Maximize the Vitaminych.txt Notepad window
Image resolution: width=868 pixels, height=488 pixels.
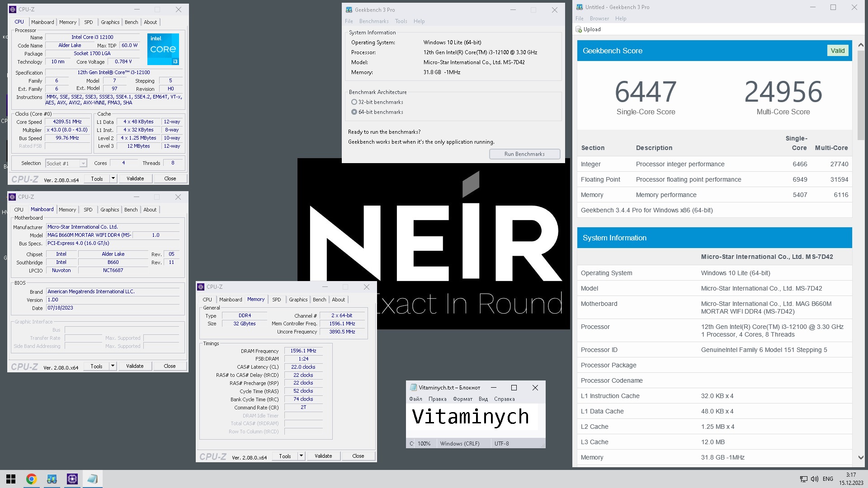coord(514,388)
